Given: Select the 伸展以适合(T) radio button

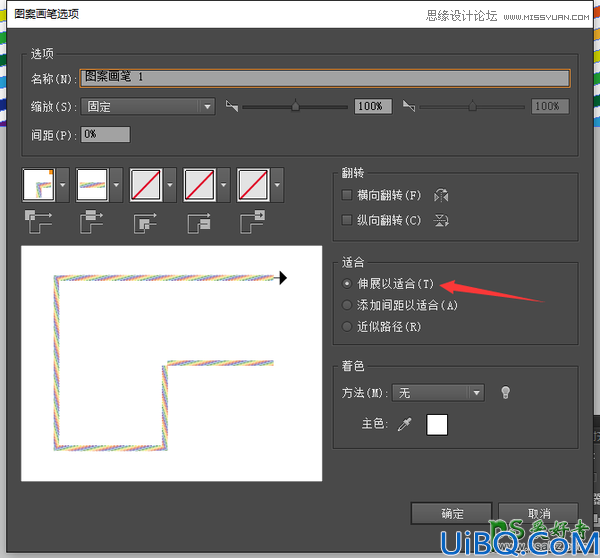Looking at the screenshot, I should pos(347,284).
